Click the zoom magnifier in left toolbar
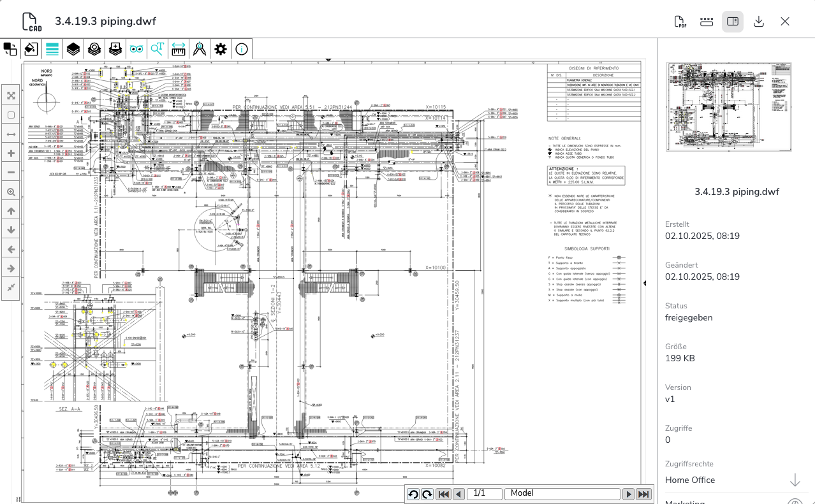 11,192
